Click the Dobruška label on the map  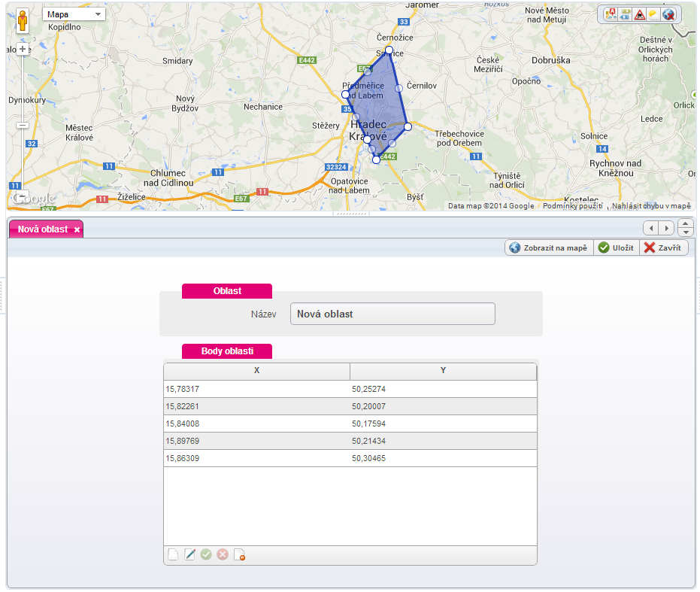tap(551, 60)
